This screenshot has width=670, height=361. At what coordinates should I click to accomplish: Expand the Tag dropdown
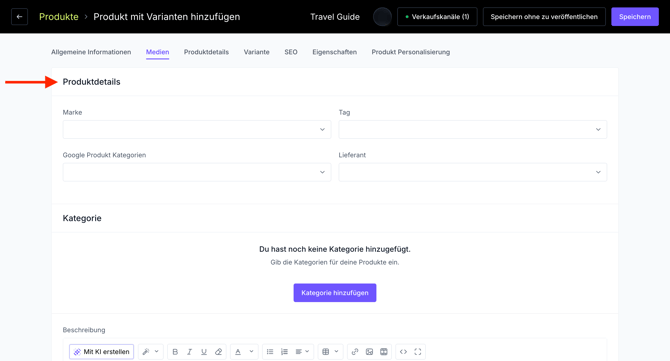[x=473, y=129]
